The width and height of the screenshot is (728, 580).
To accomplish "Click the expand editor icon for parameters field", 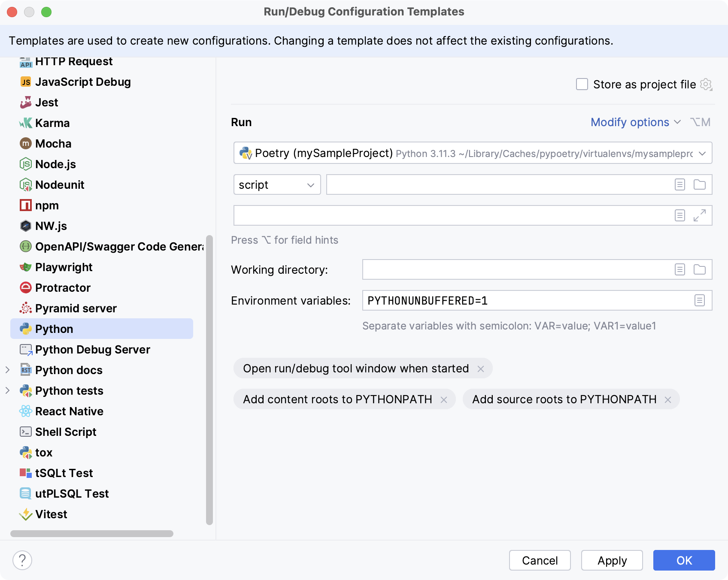I will tap(700, 215).
